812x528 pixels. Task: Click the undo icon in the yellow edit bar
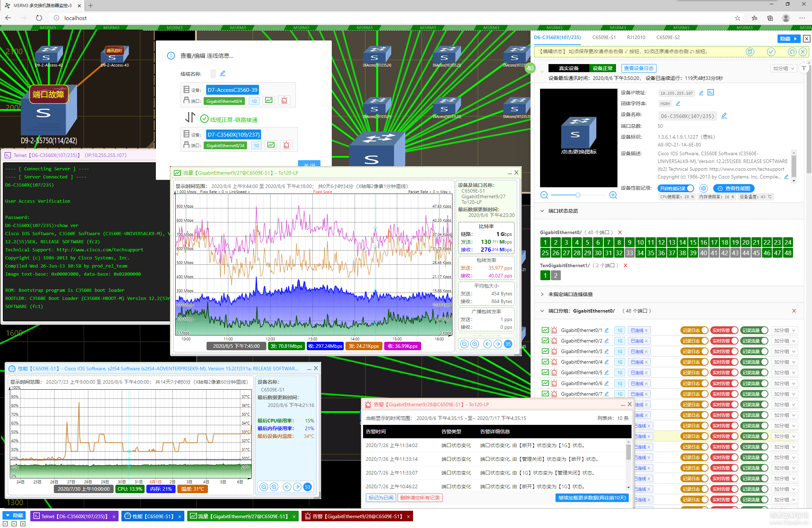(x=792, y=52)
